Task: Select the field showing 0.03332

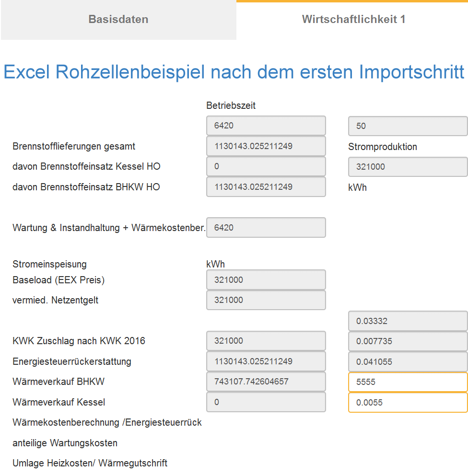Action: pyautogui.click(x=408, y=321)
